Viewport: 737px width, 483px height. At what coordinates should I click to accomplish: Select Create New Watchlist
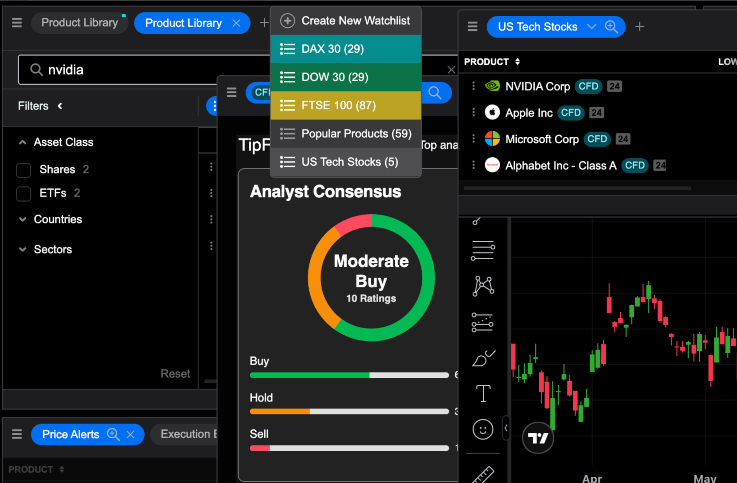pos(345,21)
